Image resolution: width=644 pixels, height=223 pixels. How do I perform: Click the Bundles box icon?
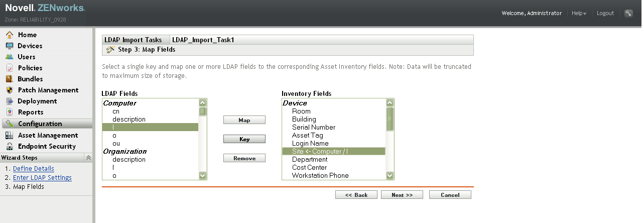9,79
